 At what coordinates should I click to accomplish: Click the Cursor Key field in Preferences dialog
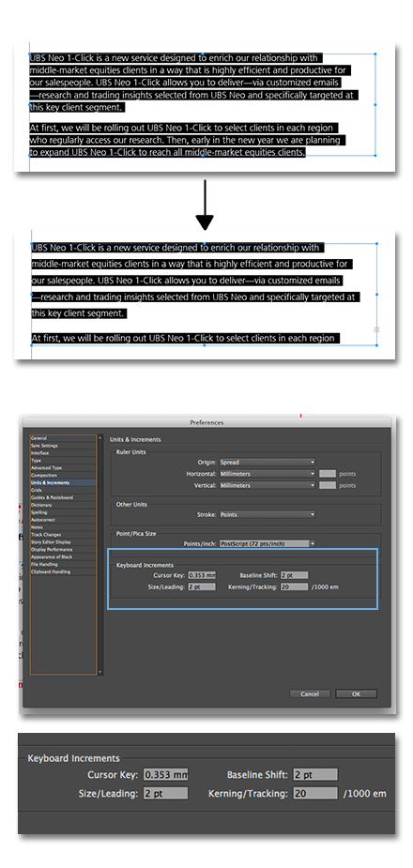pyautogui.click(x=202, y=576)
